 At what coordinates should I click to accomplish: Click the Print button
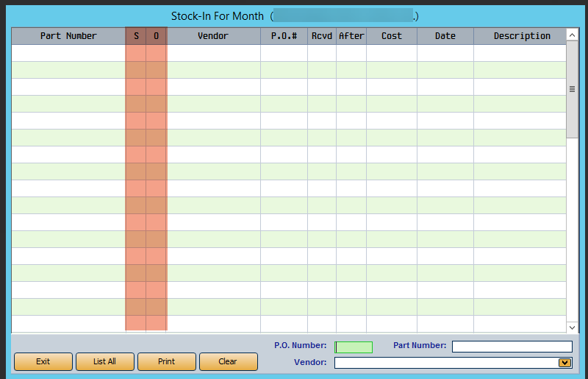point(167,361)
